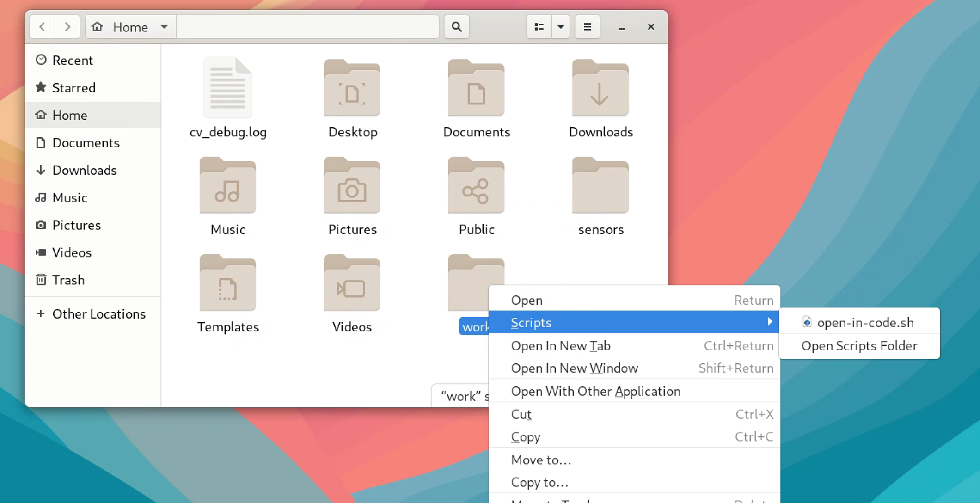Open the hamburger menu button
Viewport: 980px width, 503px height.
(587, 27)
